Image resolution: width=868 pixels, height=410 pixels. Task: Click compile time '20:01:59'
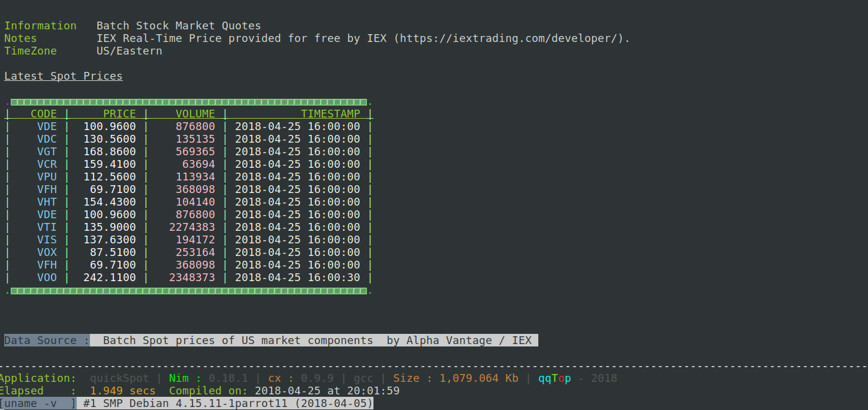click(x=373, y=391)
